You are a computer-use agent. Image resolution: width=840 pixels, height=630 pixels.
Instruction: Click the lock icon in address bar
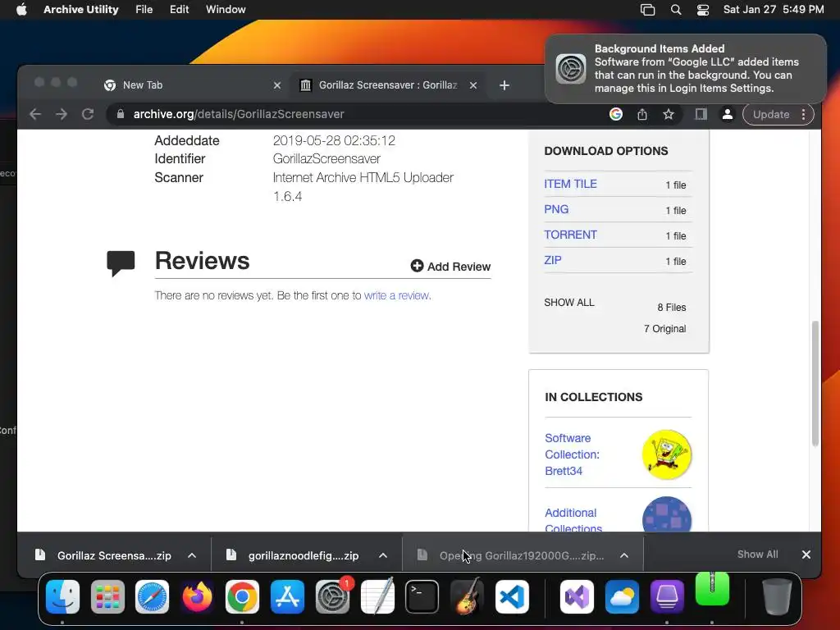(x=121, y=114)
